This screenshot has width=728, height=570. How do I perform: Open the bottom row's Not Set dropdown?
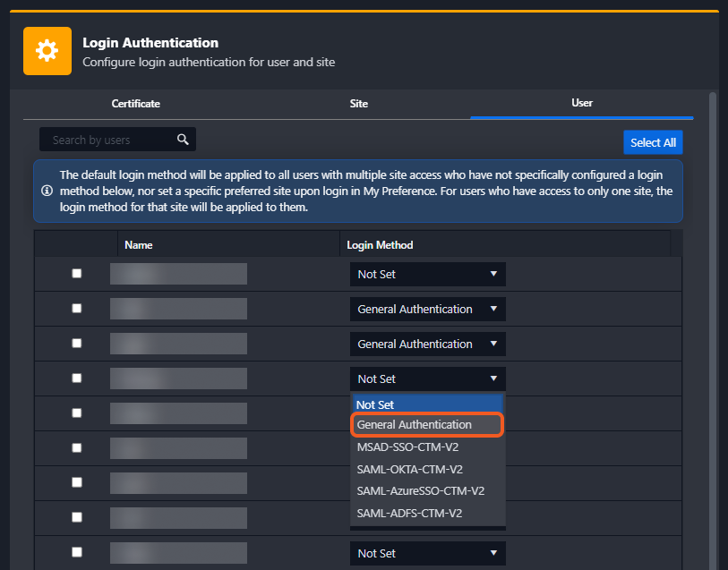pyautogui.click(x=427, y=554)
